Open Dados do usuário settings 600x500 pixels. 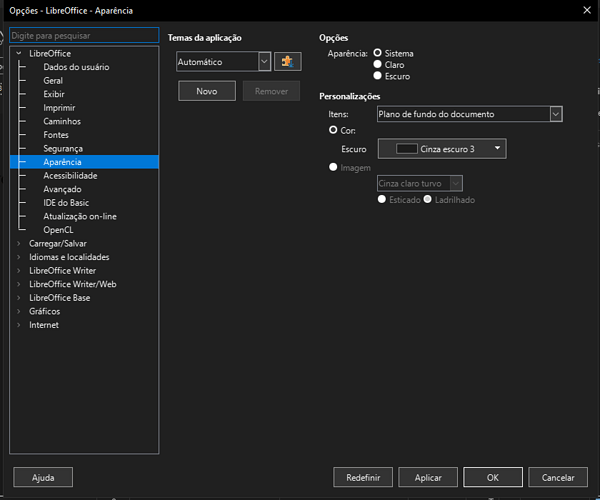tap(76, 67)
